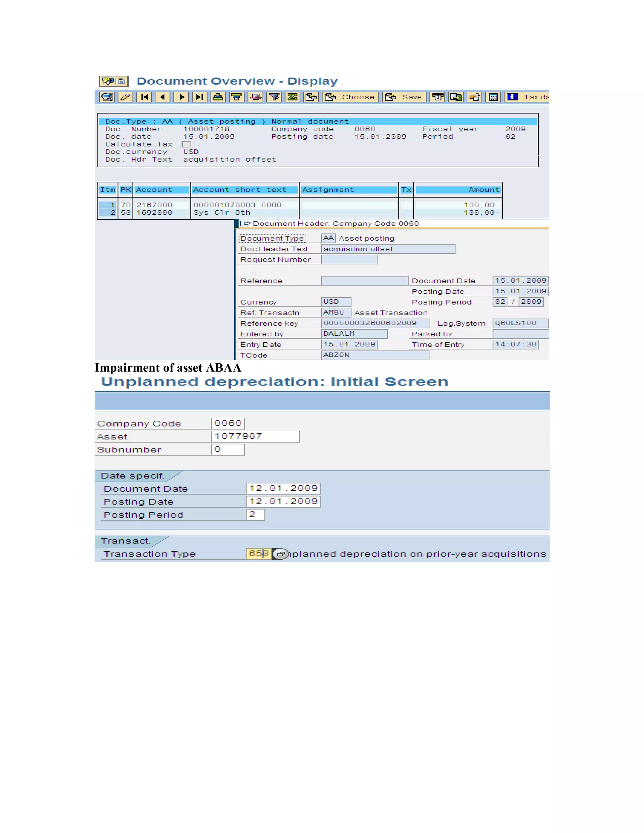Jump to last item arrow icon
The image size is (644, 833).
[x=200, y=97]
